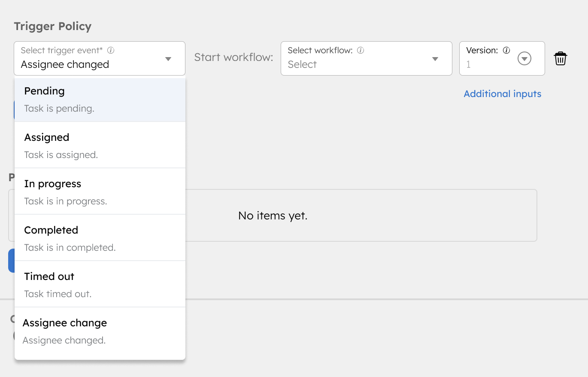This screenshot has width=588, height=377.
Task: Click the 'Select' placeholder in workflow field
Action: (302, 64)
